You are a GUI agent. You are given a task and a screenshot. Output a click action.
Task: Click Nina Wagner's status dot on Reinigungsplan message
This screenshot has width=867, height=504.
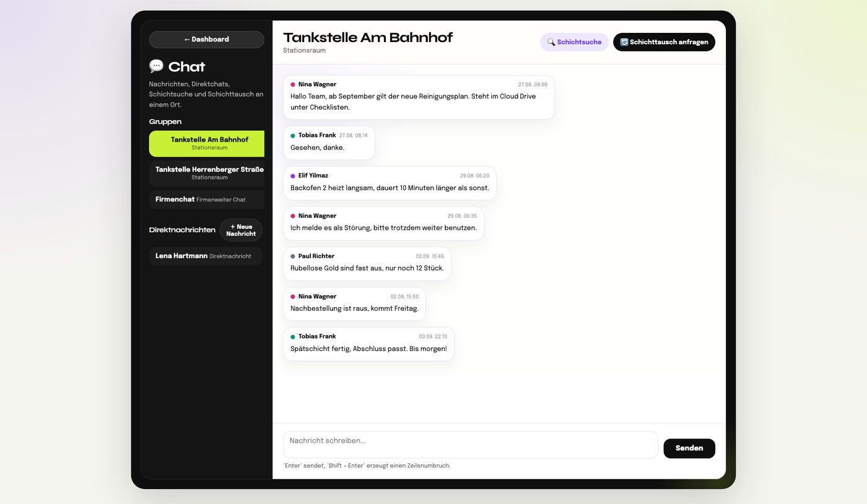pos(293,85)
